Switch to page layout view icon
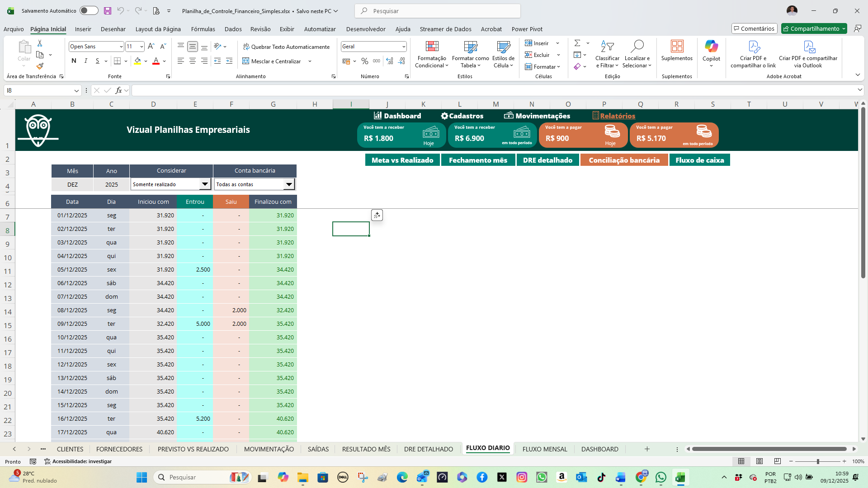 [x=759, y=461]
